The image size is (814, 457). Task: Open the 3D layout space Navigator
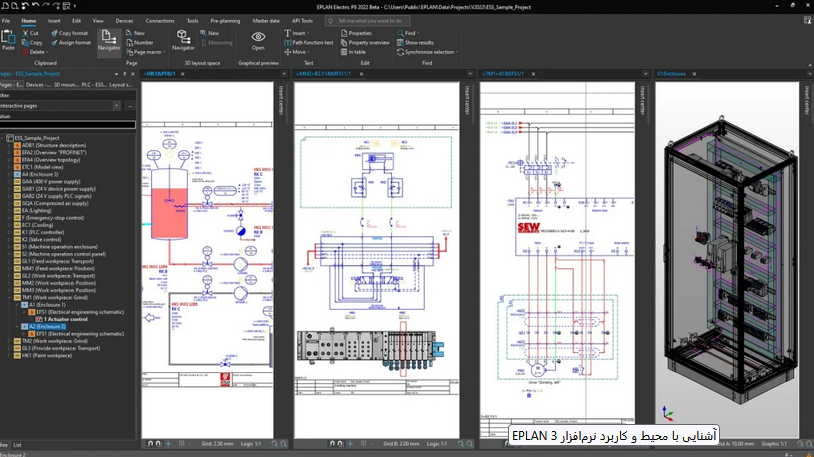click(183, 36)
